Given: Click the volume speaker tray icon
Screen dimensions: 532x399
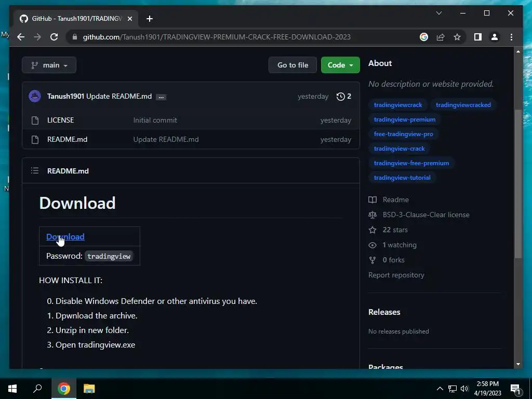Looking at the screenshot, I should pos(464,389).
